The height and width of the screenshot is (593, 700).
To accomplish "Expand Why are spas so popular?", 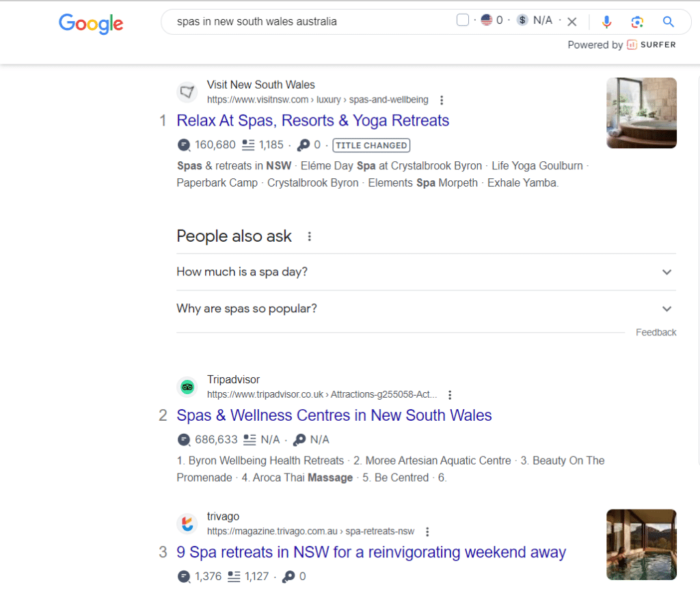I will [x=427, y=309].
